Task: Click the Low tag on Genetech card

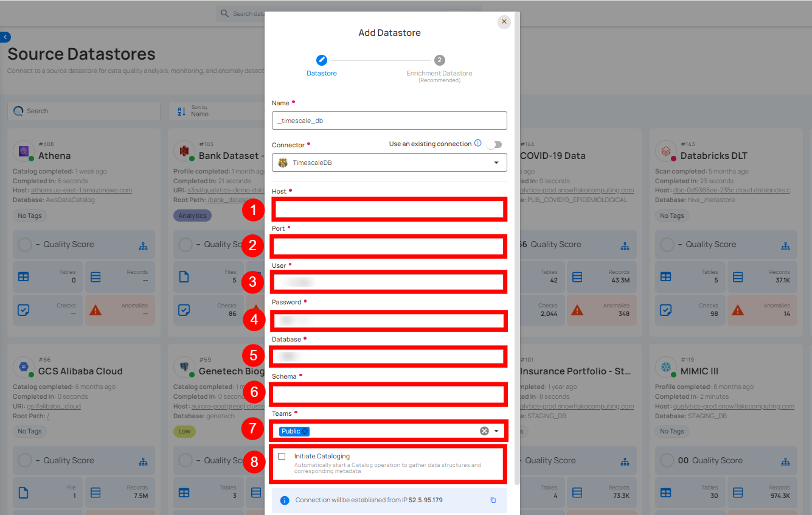Action: 184,431
